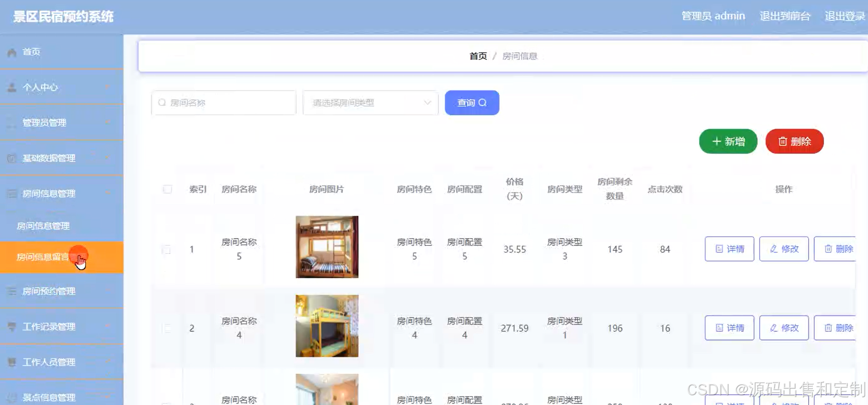
Task: Expand chevron of 房间预约管理
Action: (x=107, y=291)
